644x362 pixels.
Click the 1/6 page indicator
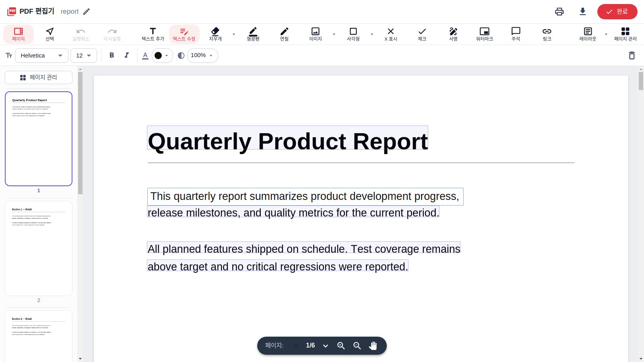coord(310,346)
